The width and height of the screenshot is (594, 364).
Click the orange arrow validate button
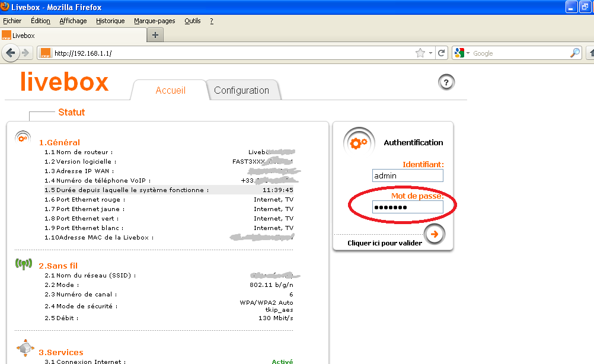(435, 234)
